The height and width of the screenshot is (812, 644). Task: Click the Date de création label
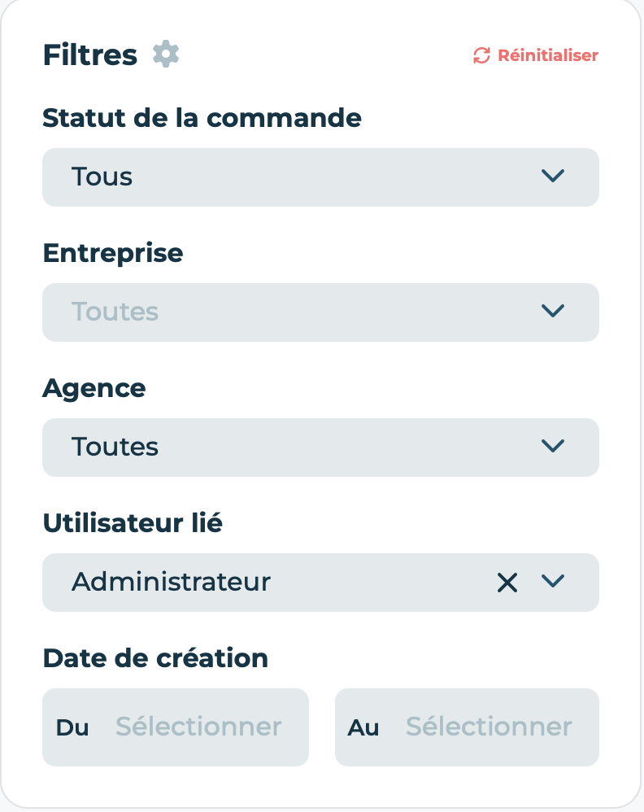155,658
